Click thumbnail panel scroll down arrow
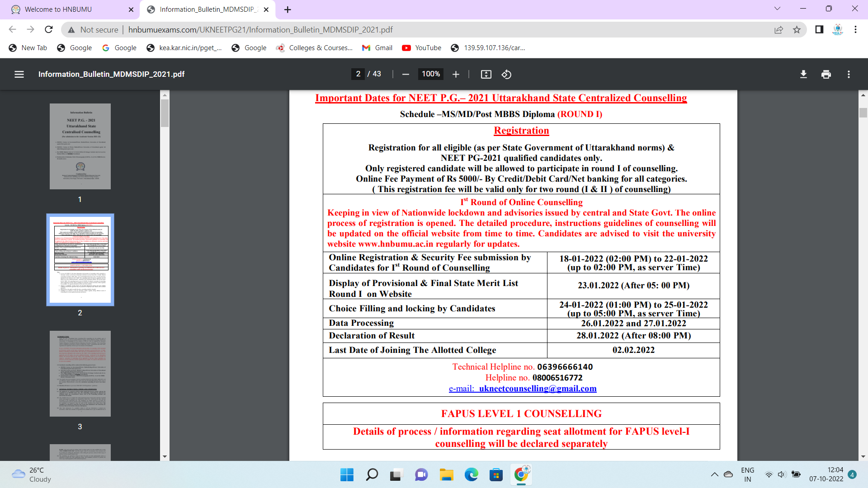The image size is (868, 488). [x=165, y=457]
